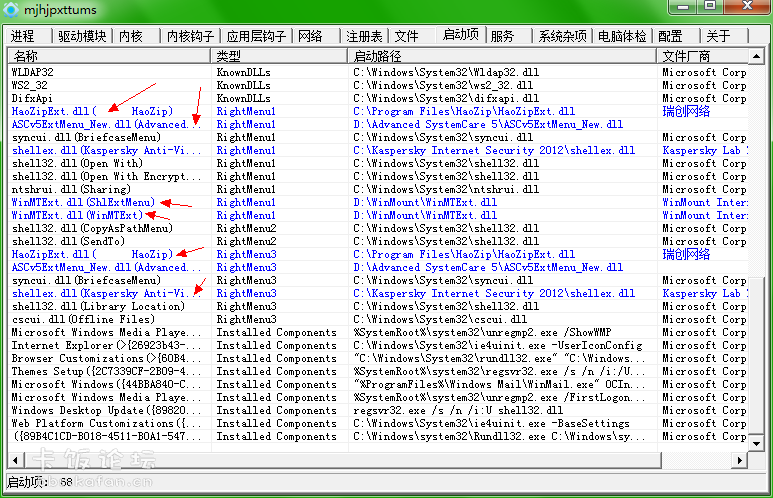The height and width of the screenshot is (498, 773).
Task: Click the unregmp2.exe /ShowWMP path cell
Action: [482, 332]
